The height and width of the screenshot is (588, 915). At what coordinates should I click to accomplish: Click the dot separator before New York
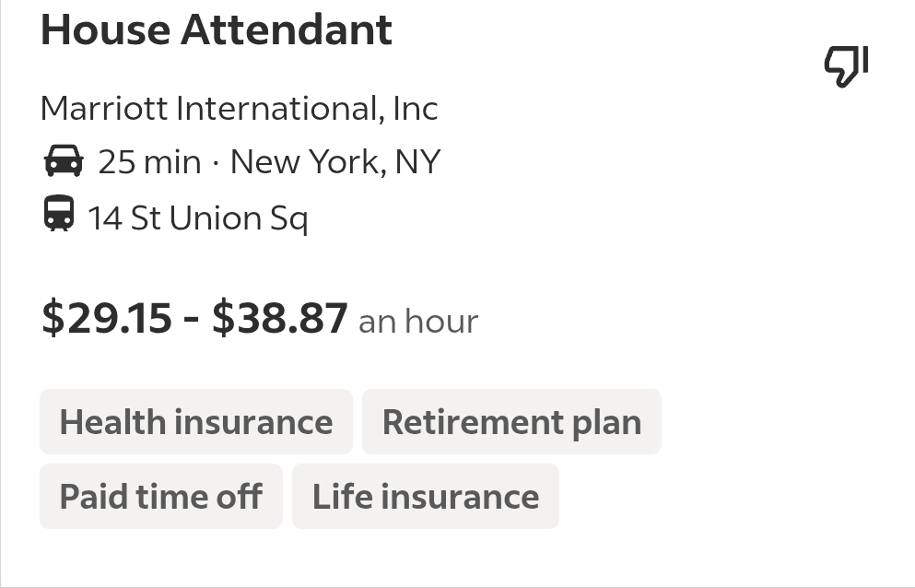pyautogui.click(x=216, y=163)
